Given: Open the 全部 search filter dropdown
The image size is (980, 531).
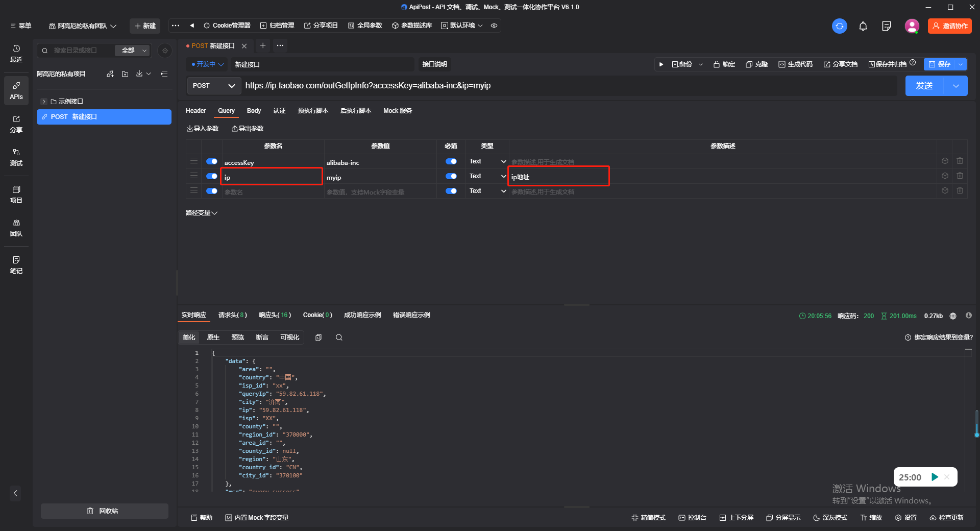Looking at the screenshot, I should [133, 51].
